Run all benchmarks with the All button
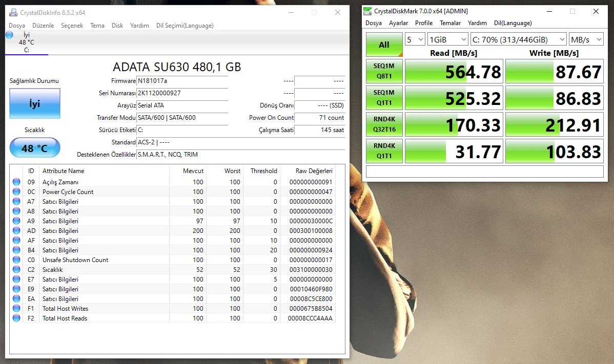The image size is (614, 364). pyautogui.click(x=384, y=45)
